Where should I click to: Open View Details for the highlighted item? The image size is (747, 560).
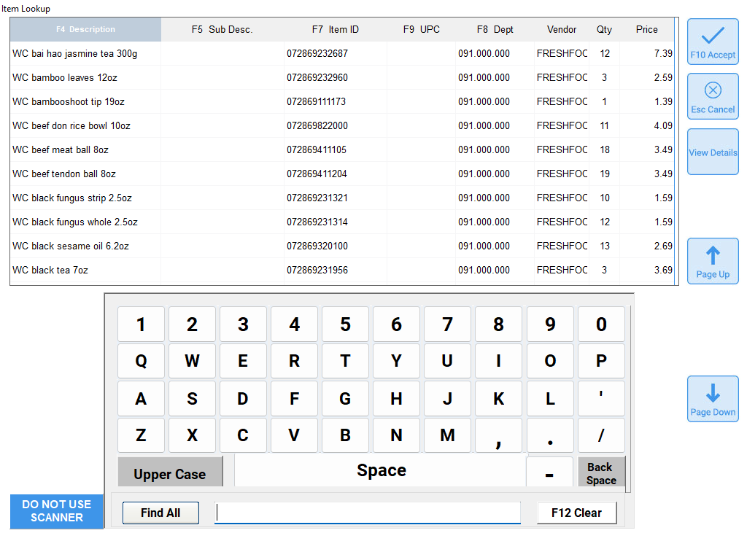pyautogui.click(x=712, y=152)
